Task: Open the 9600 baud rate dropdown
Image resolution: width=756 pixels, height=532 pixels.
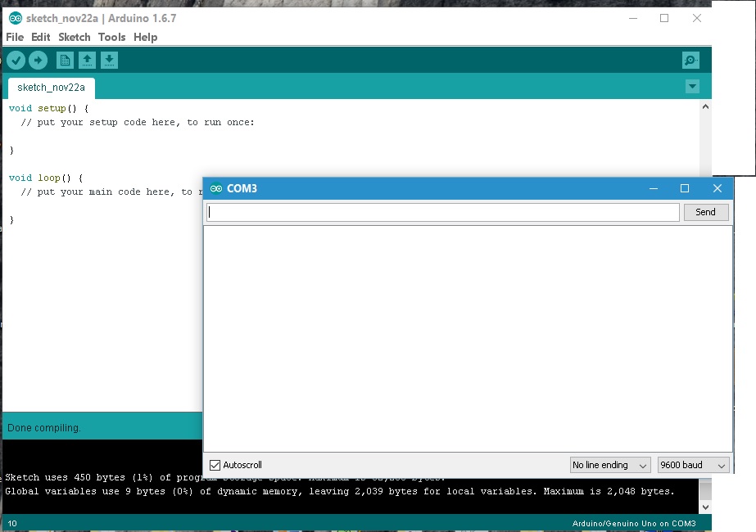Action: click(x=693, y=465)
